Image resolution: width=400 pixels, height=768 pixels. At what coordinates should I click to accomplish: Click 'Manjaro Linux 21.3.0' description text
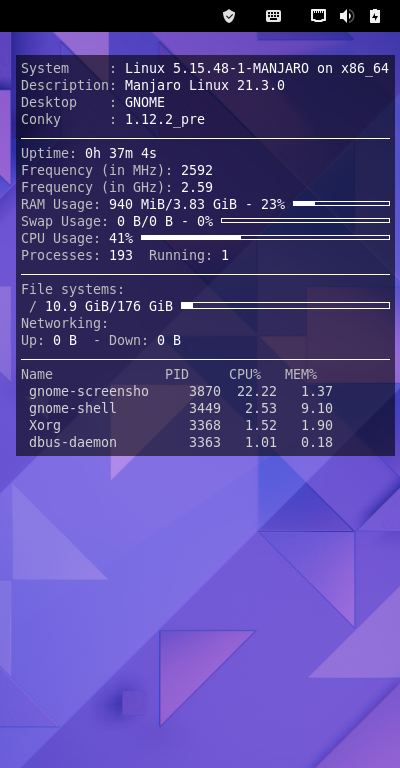click(x=205, y=85)
